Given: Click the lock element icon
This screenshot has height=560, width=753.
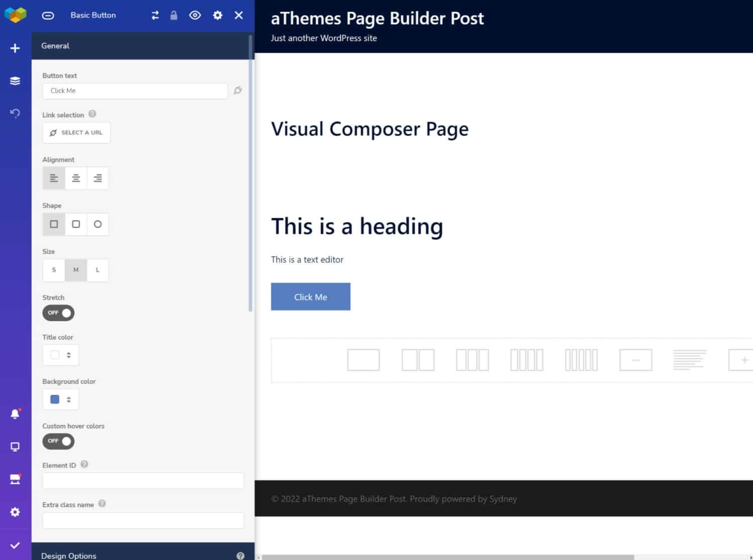Looking at the screenshot, I should (x=174, y=15).
